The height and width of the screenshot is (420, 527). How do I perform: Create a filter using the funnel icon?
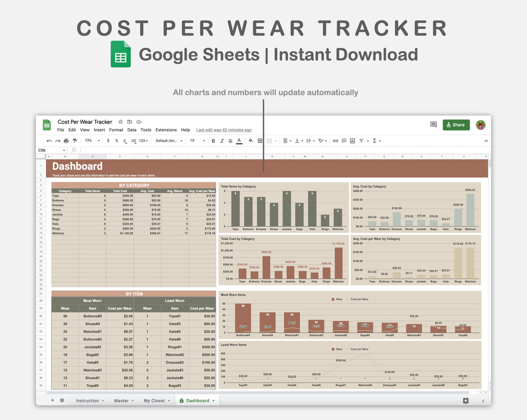[x=361, y=140]
